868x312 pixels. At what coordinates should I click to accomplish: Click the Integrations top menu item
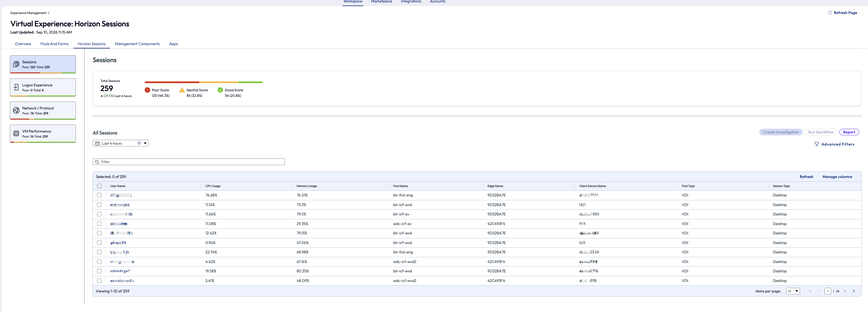click(411, 2)
